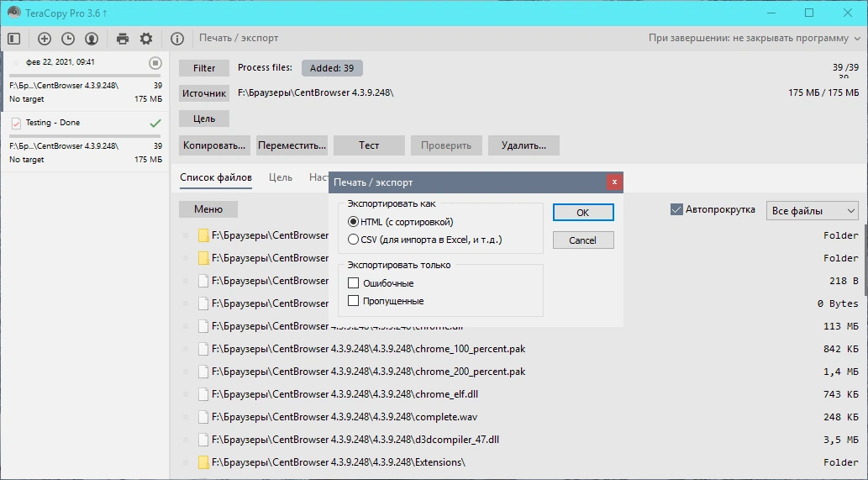Screen dimensions: 868x480
Task: Click the Переместить... button
Action: [x=292, y=145]
